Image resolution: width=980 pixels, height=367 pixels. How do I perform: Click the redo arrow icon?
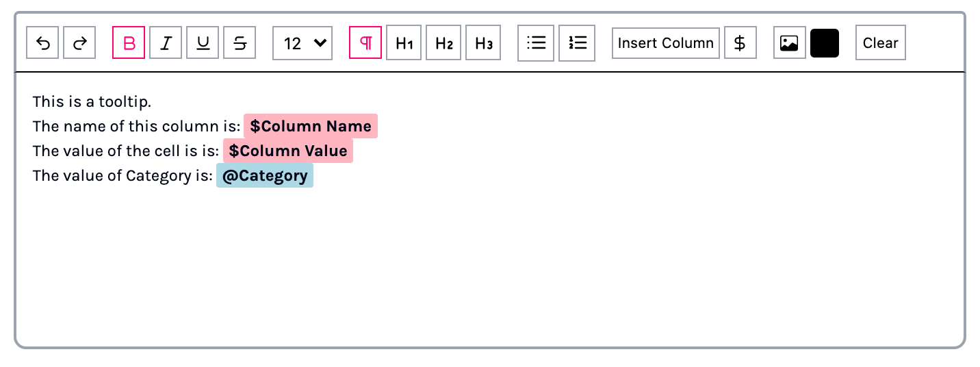[x=79, y=43]
